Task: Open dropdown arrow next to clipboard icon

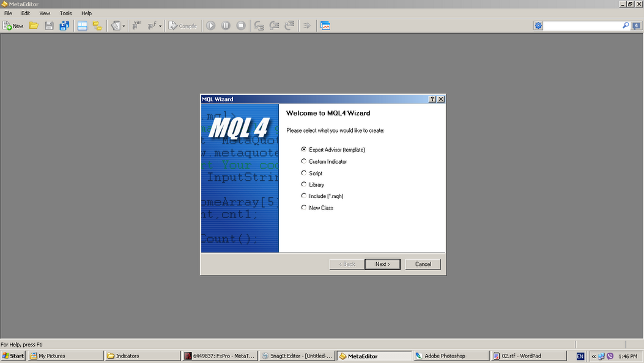Action: [124, 26]
